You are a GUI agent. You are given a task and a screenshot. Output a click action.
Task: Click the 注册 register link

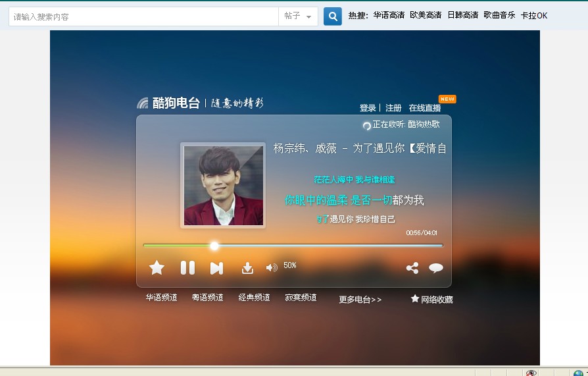click(393, 108)
